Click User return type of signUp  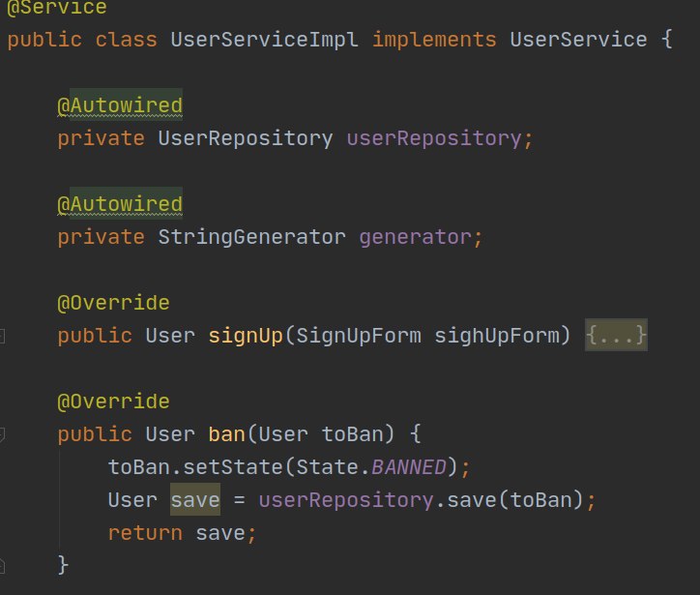(170, 336)
